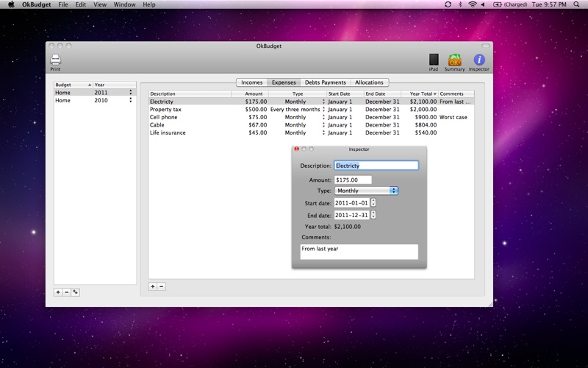Click the $500.00 amount cell
Screen dimensions: 588x368
point(256,109)
